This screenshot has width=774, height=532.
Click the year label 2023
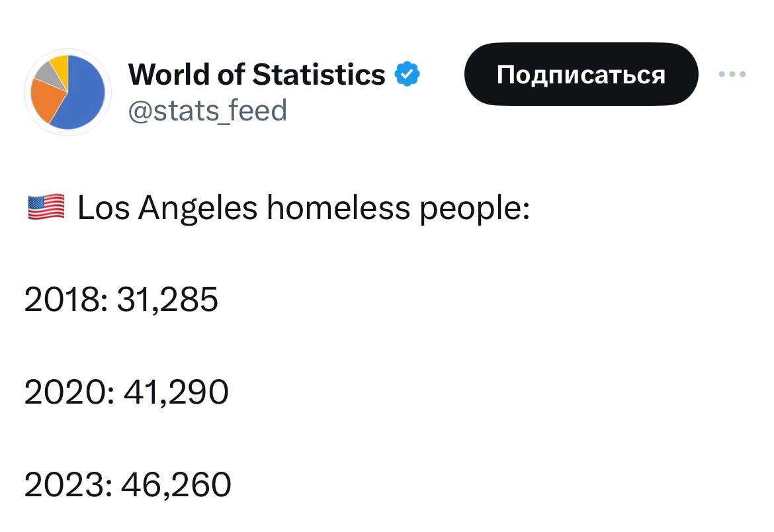point(65,484)
